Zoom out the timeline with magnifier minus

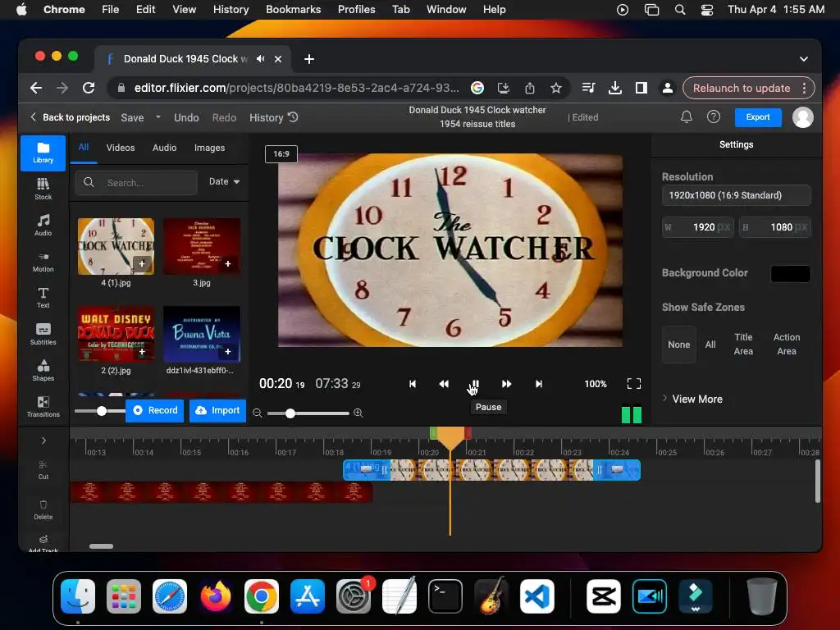(x=258, y=413)
